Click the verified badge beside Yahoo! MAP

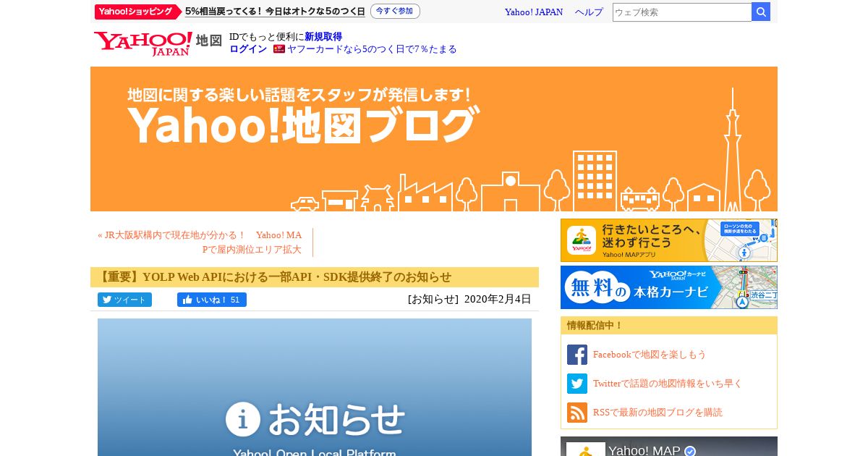point(690,451)
